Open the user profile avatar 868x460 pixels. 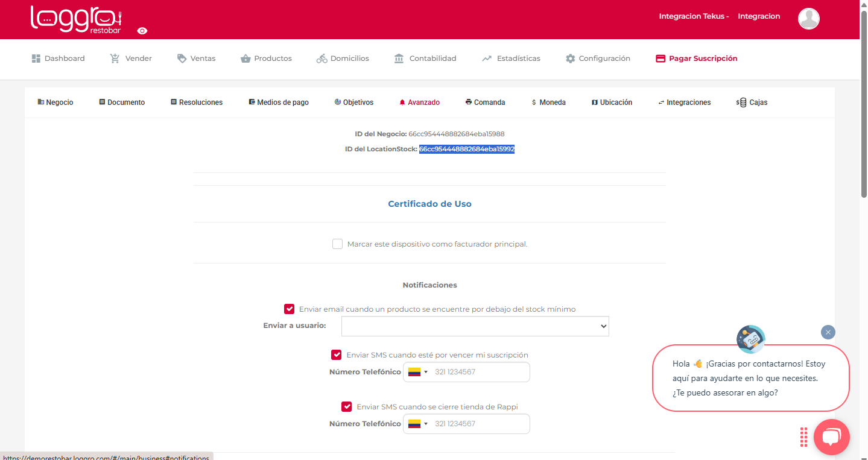[x=808, y=19]
